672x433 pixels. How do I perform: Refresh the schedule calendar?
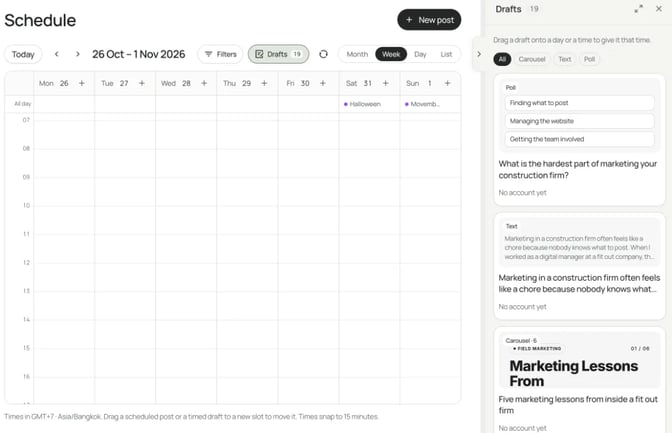point(324,54)
